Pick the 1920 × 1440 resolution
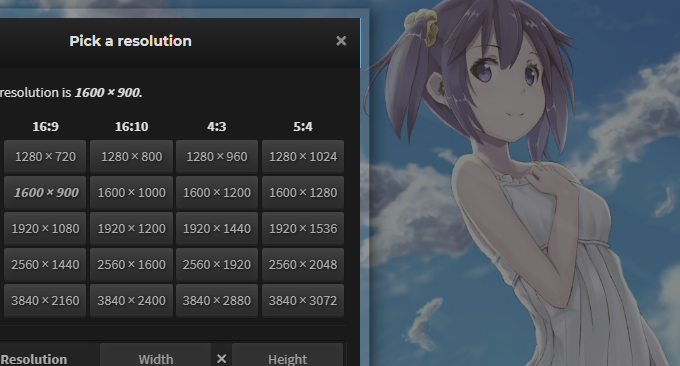 tap(217, 229)
